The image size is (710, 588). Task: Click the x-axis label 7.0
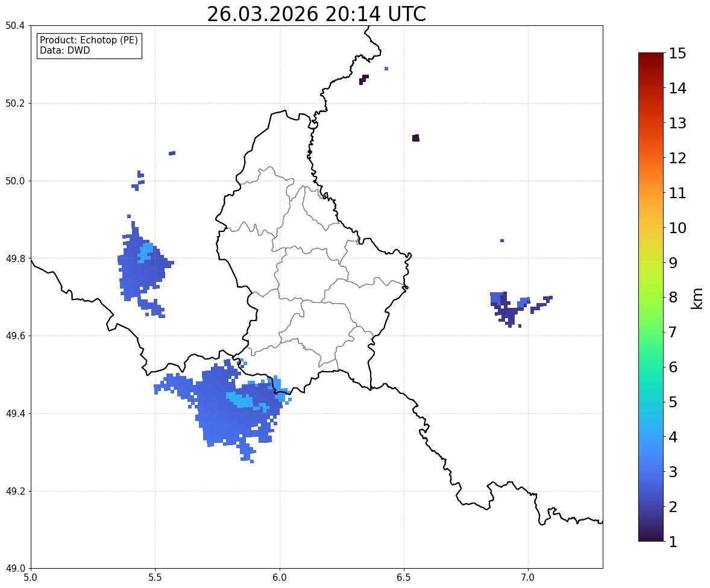[x=529, y=578]
